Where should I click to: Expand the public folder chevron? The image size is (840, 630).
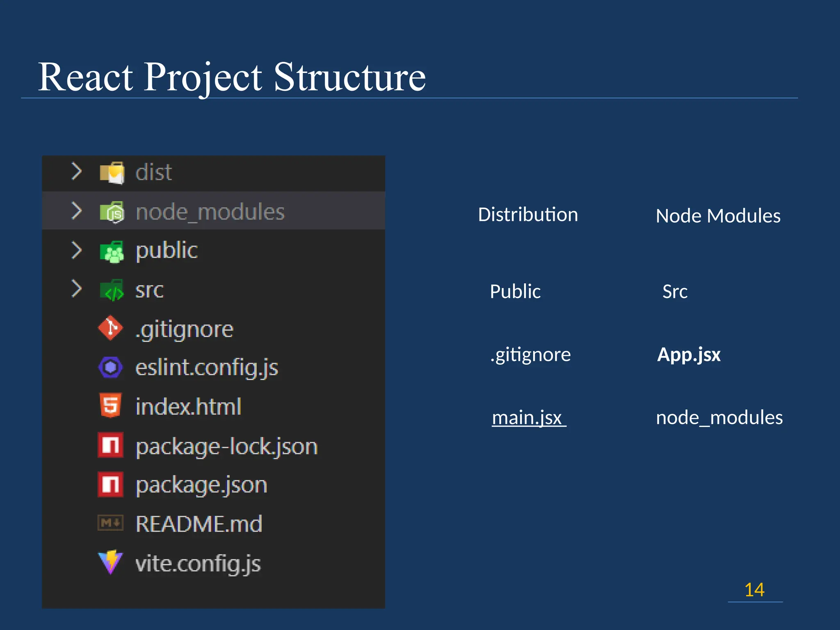click(x=76, y=250)
